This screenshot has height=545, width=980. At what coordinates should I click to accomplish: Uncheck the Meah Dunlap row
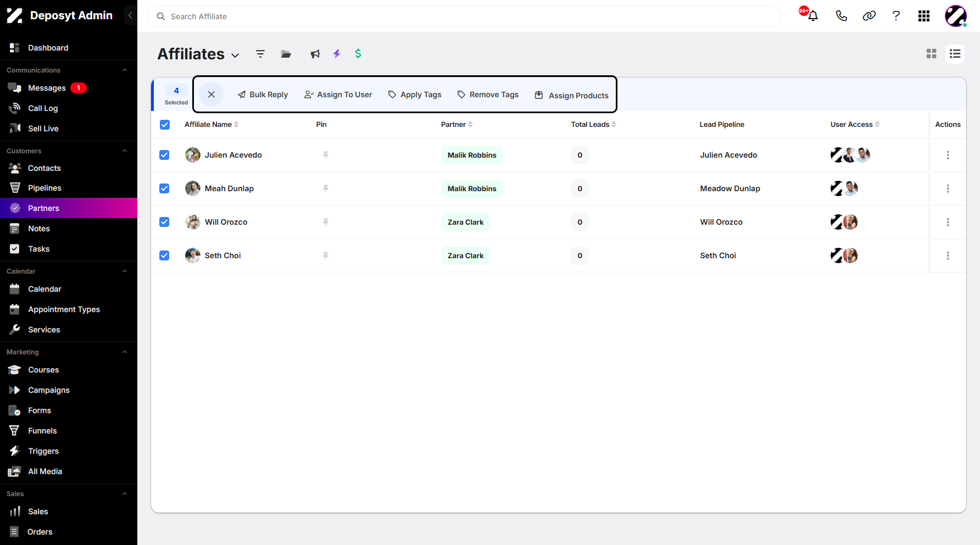tap(164, 188)
